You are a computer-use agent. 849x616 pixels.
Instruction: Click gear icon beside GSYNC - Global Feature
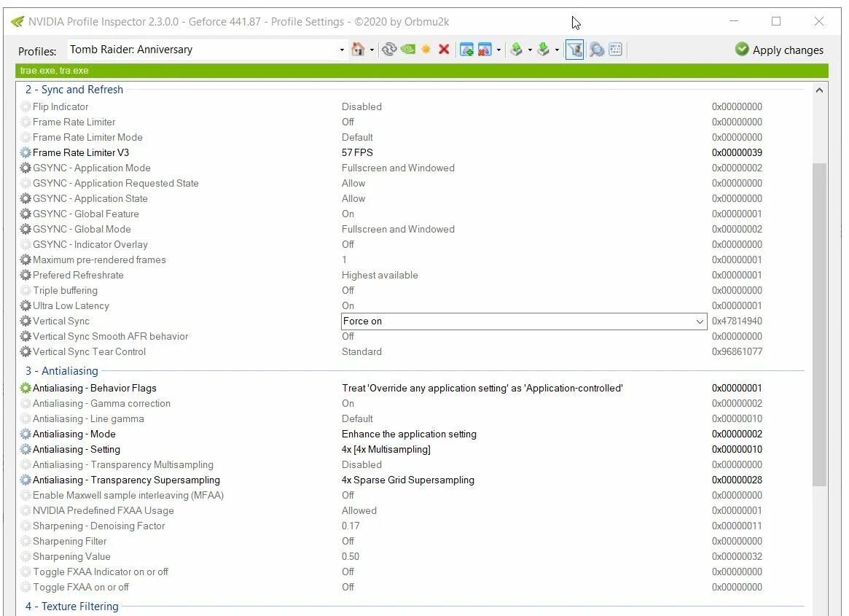[x=26, y=214]
